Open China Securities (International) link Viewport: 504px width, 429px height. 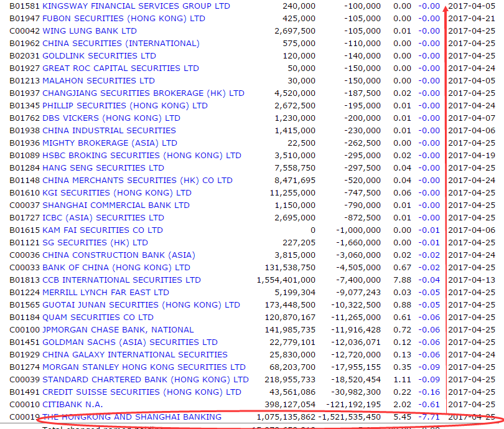click(121, 44)
